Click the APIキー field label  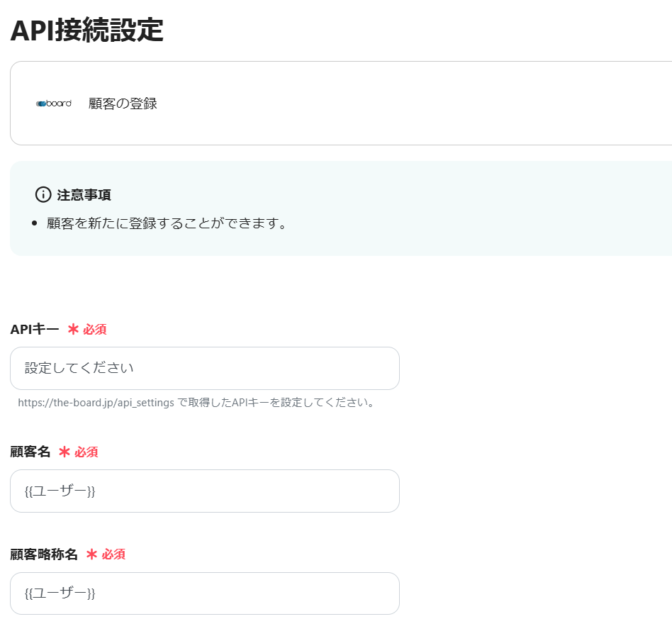[35, 329]
